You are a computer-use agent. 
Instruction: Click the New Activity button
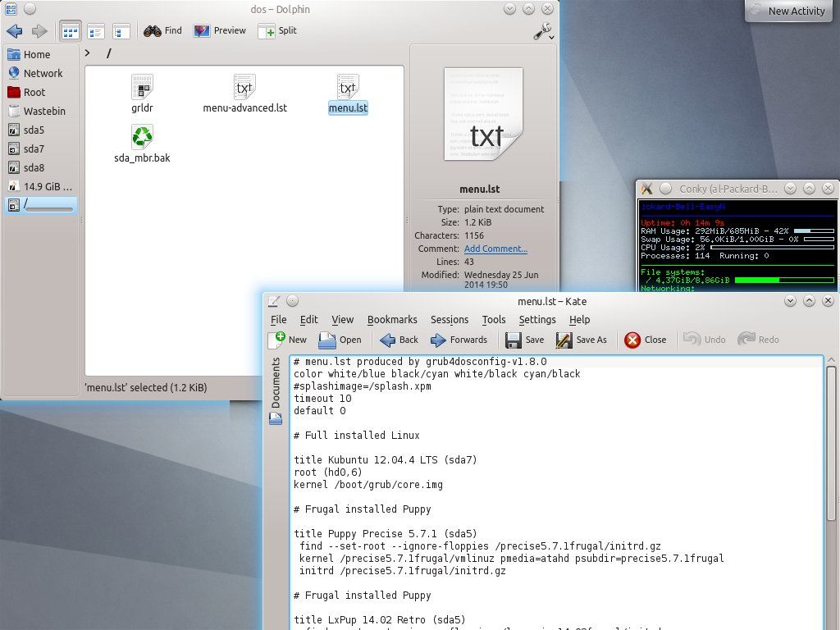pos(788,11)
